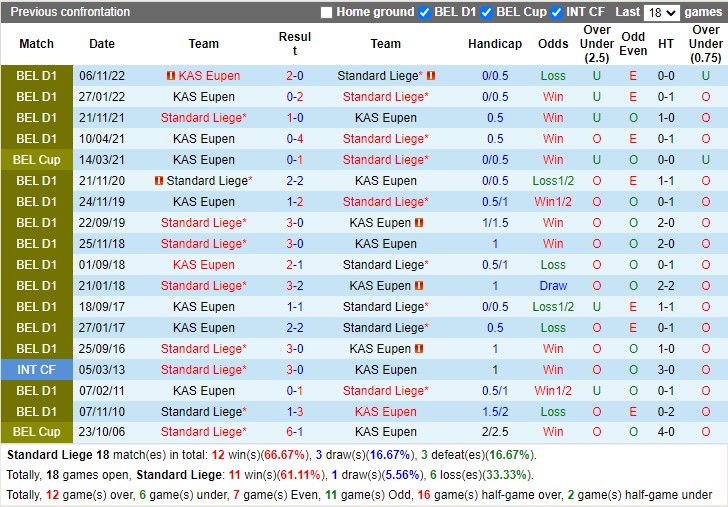
Task: Click the Odd Even column header
Action: (x=633, y=44)
